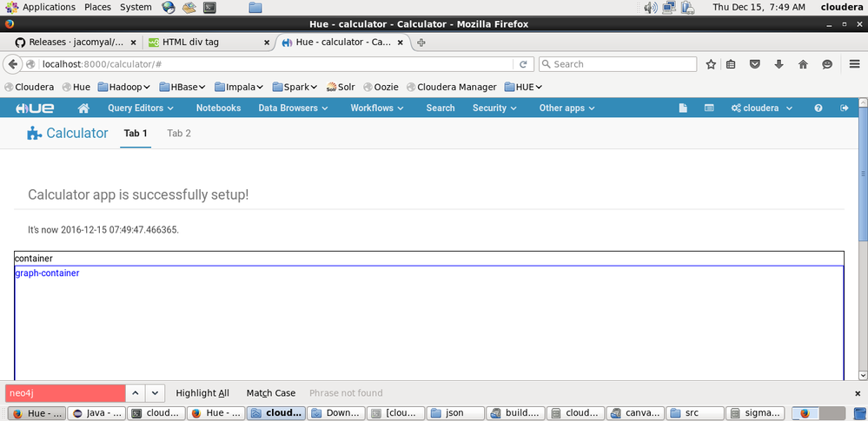Open the HBase bookmarks folder

pos(182,87)
